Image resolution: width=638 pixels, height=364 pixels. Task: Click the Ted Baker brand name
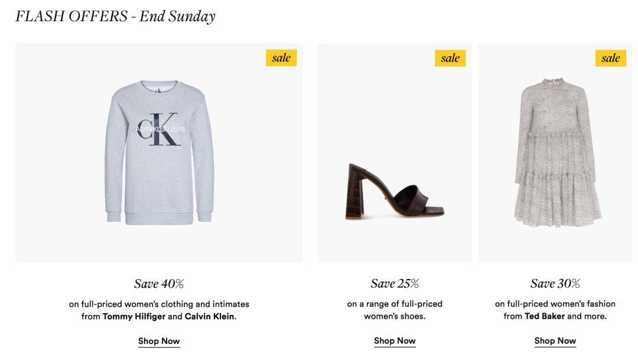coord(545,316)
